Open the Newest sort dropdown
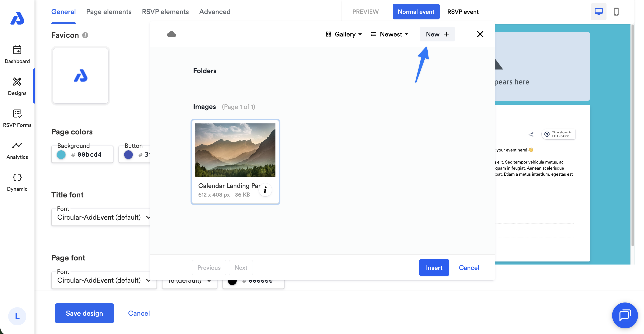Viewport: 644px width, 334px height. click(x=389, y=34)
